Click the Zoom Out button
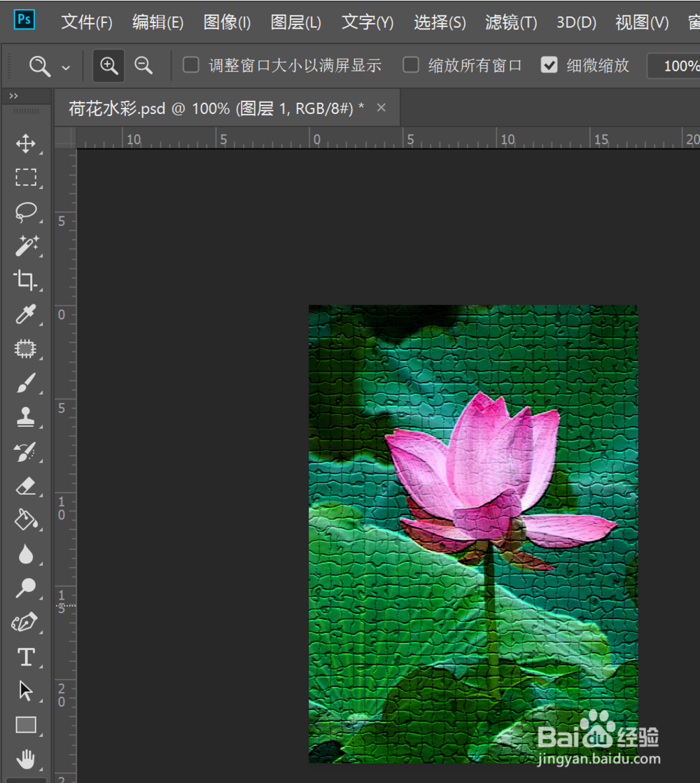 (143, 64)
